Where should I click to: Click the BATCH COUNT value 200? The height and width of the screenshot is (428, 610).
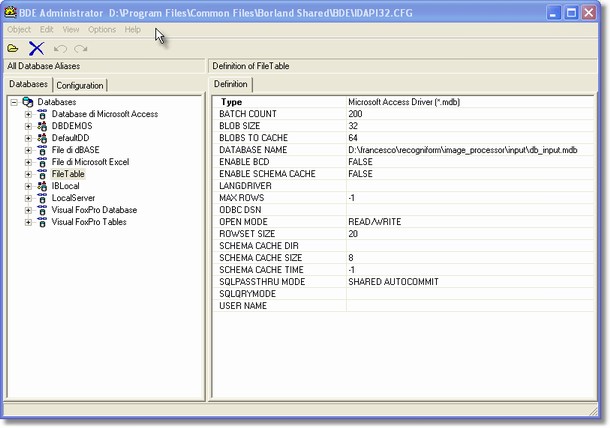pyautogui.click(x=355, y=114)
